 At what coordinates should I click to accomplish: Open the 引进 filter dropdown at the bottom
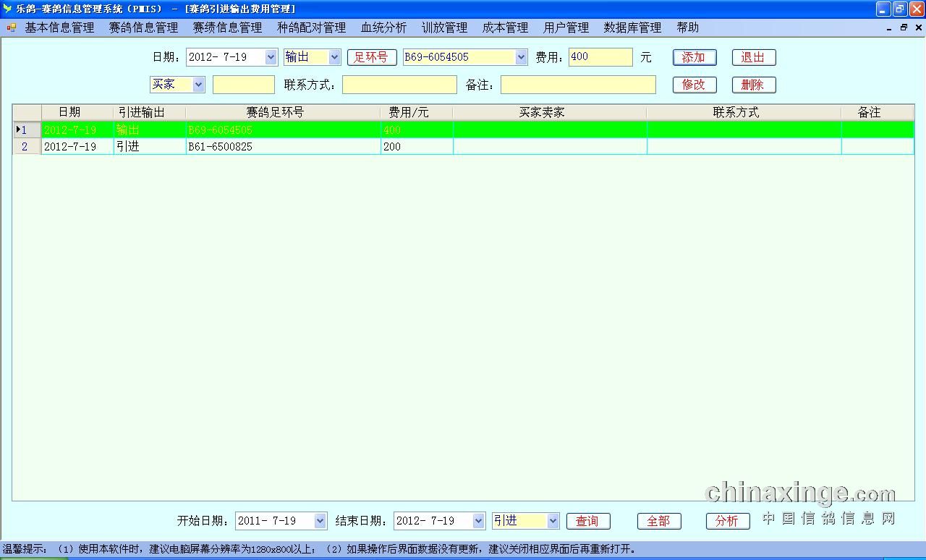[x=553, y=521]
